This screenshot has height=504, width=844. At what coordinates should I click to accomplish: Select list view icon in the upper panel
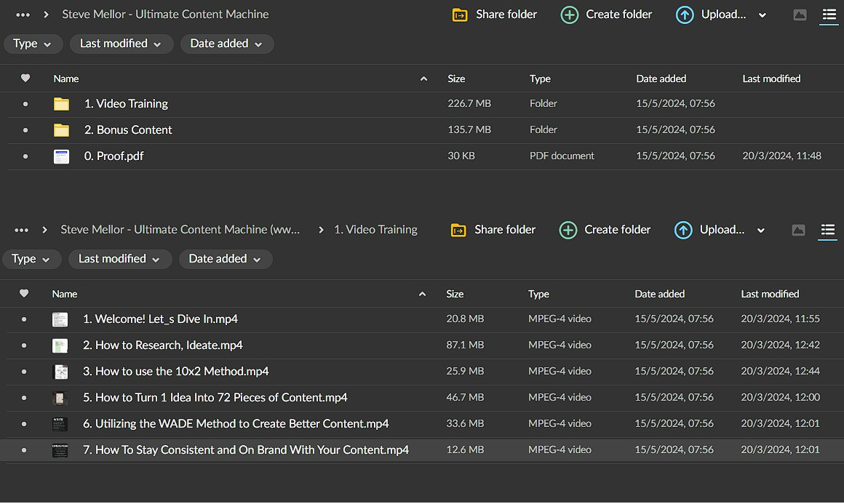[x=829, y=15]
